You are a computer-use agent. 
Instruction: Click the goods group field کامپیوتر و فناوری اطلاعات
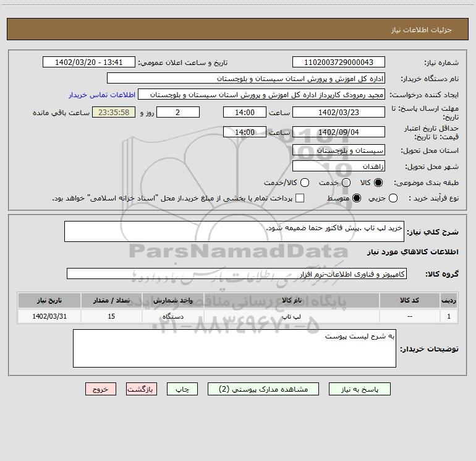point(237,274)
